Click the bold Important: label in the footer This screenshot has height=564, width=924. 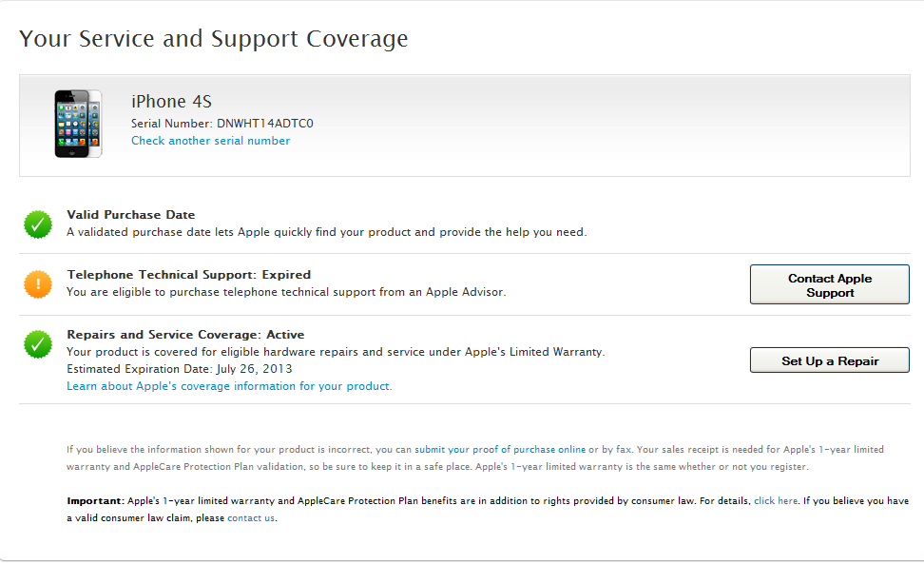pyautogui.click(x=95, y=500)
